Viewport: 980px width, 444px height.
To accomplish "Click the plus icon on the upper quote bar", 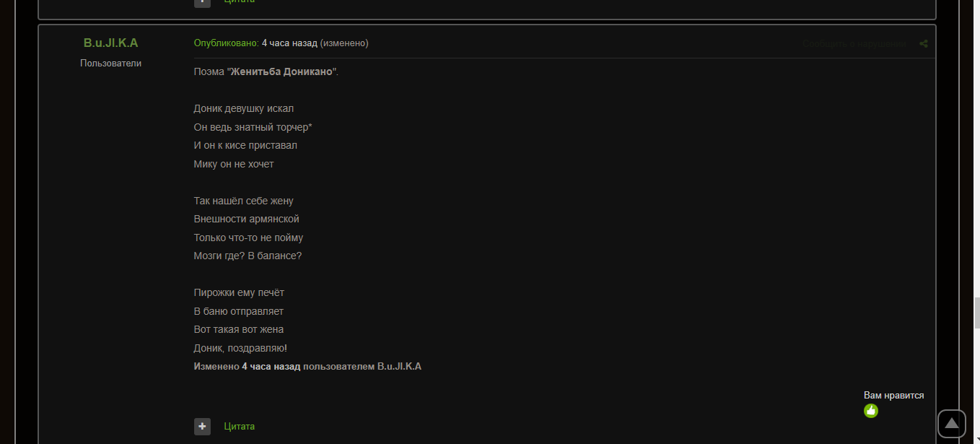I will [x=202, y=2].
